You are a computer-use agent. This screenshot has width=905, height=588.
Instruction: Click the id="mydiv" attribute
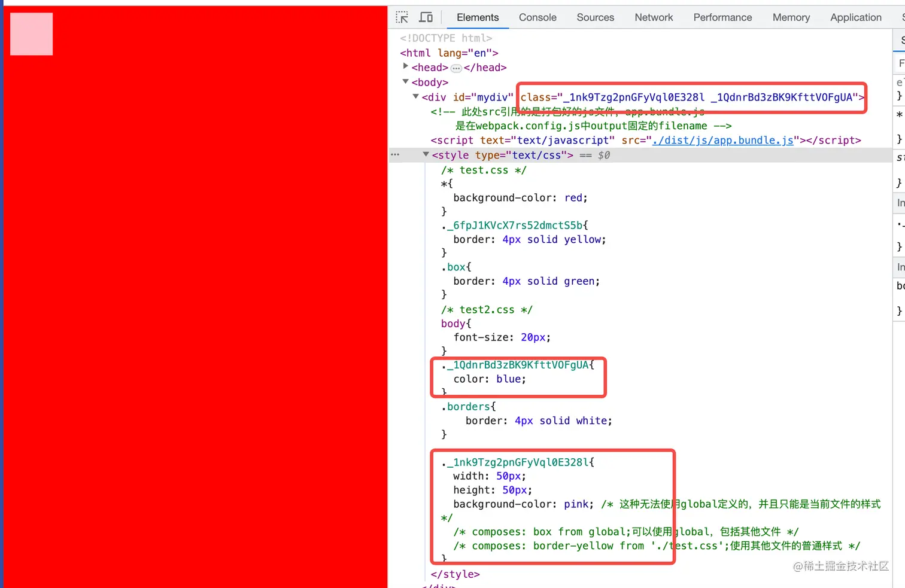(484, 97)
